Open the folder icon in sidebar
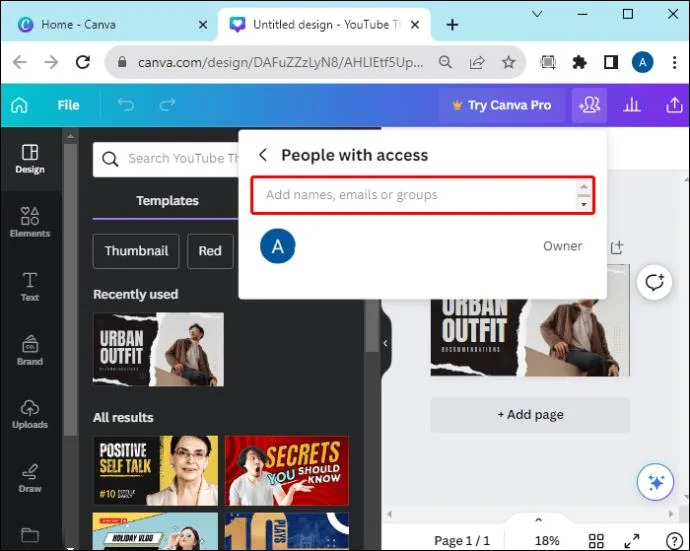690x551 pixels. tap(30, 535)
